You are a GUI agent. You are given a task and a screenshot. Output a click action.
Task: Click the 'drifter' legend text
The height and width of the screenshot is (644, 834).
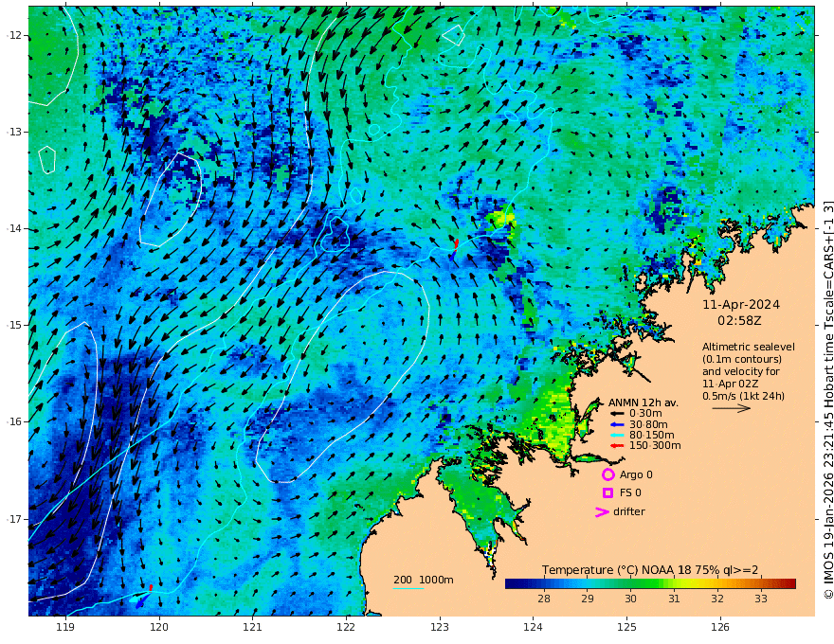[x=628, y=511]
